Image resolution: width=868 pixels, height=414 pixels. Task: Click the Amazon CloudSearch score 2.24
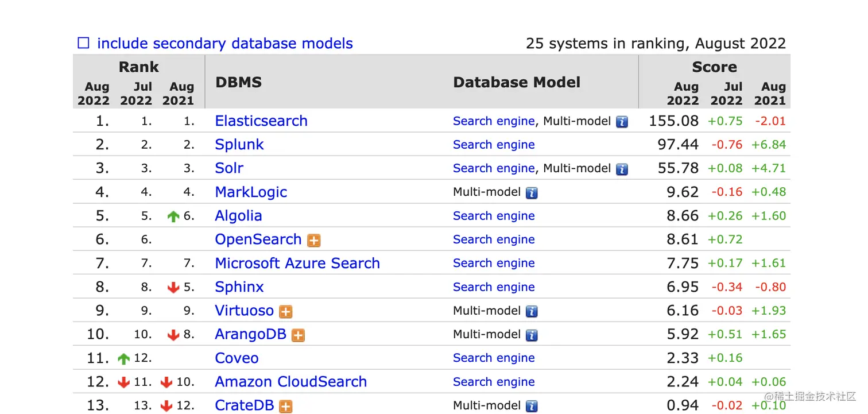683,382
